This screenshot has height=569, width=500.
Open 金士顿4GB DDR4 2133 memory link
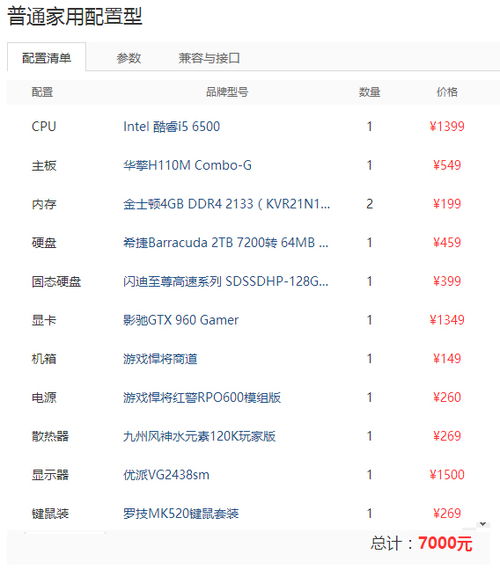click(x=227, y=204)
